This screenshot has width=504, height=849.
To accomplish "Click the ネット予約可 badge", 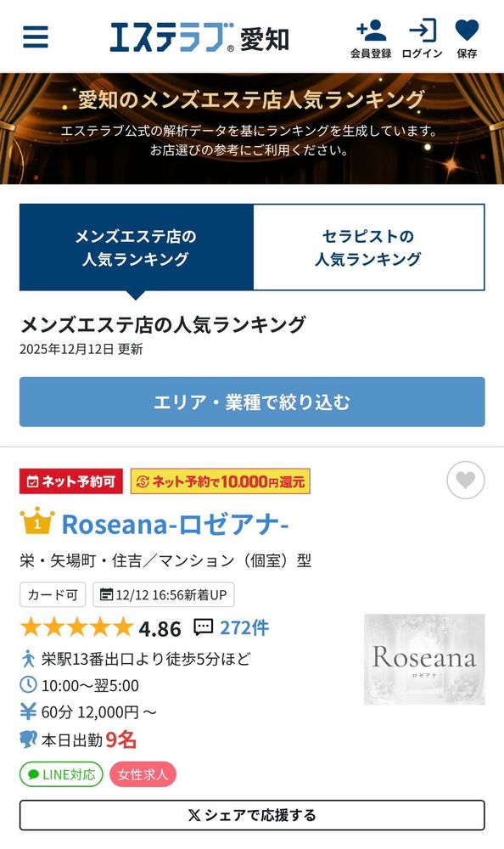I will [71, 481].
